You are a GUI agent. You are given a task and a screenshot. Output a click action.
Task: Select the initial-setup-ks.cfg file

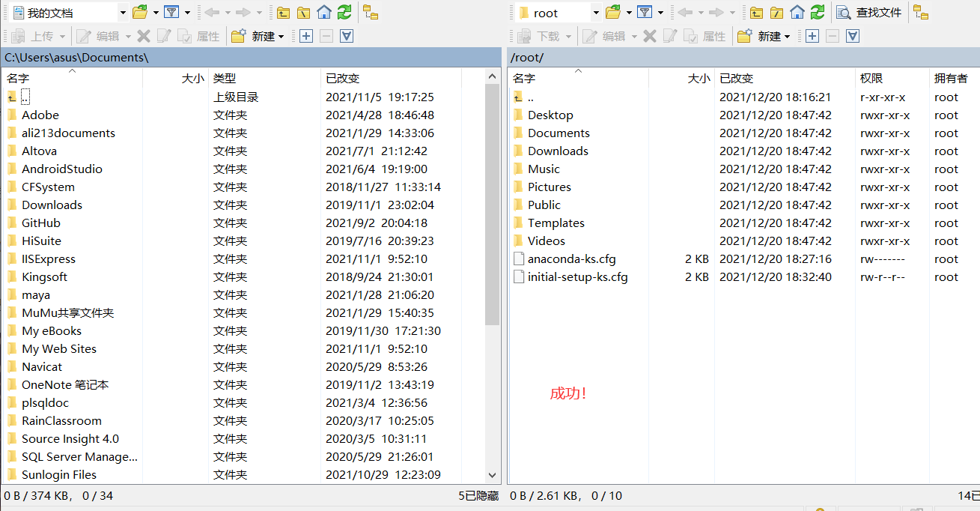click(x=578, y=276)
